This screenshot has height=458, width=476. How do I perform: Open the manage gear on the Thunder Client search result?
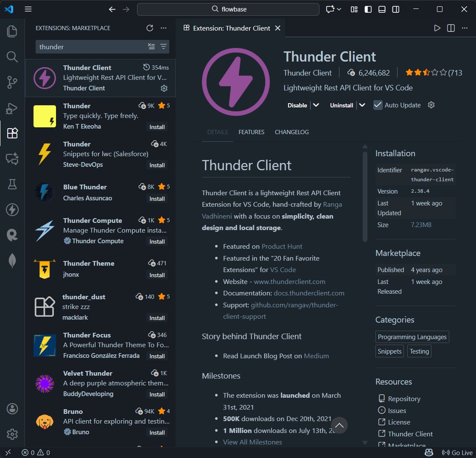pos(164,88)
